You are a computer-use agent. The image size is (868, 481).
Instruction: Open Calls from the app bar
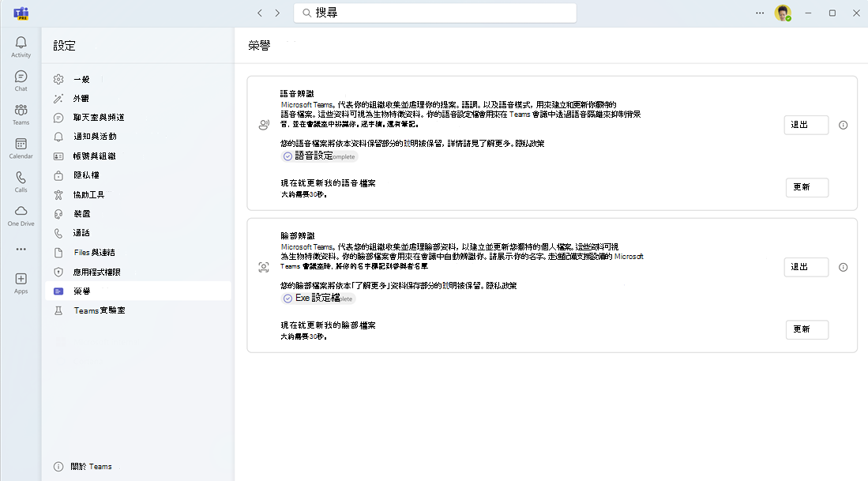(x=21, y=182)
